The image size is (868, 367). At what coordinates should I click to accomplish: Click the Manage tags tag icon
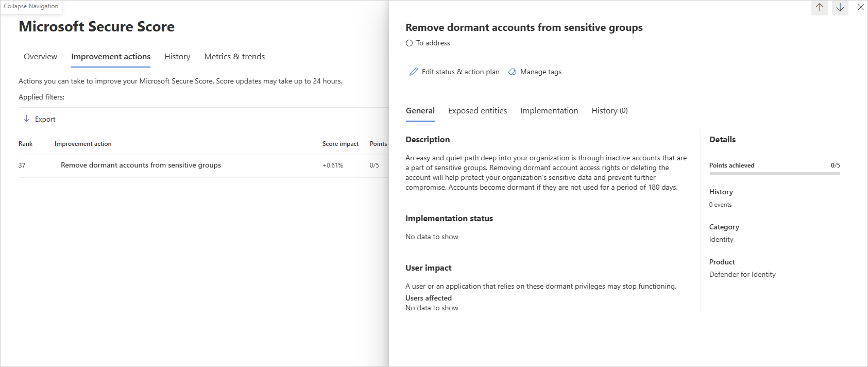click(x=512, y=72)
